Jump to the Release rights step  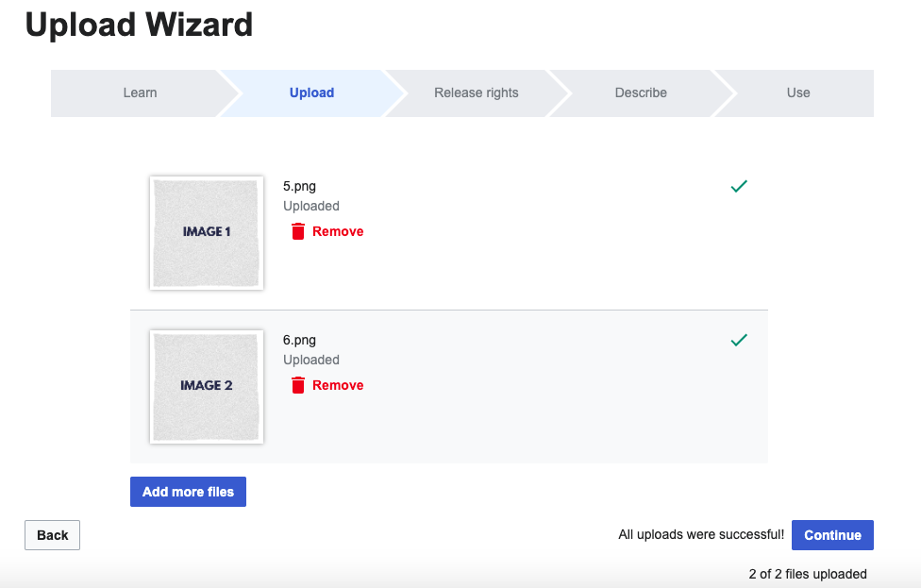(476, 92)
